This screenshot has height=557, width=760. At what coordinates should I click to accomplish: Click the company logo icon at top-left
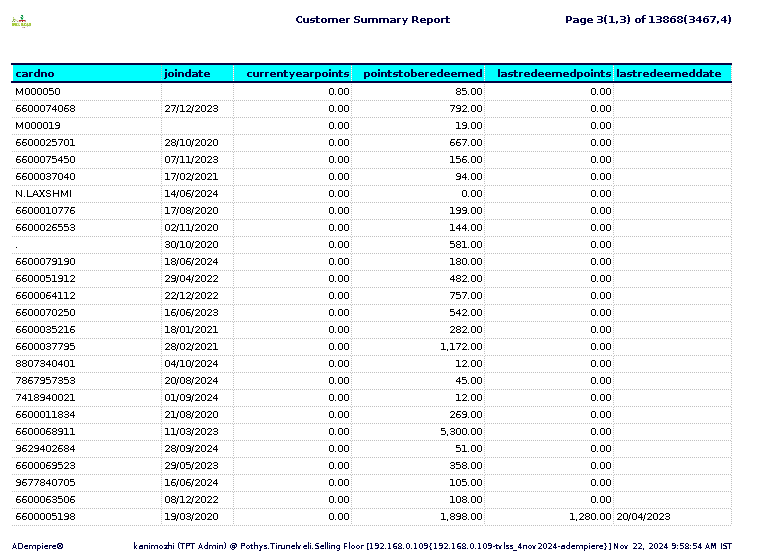click(x=21, y=21)
